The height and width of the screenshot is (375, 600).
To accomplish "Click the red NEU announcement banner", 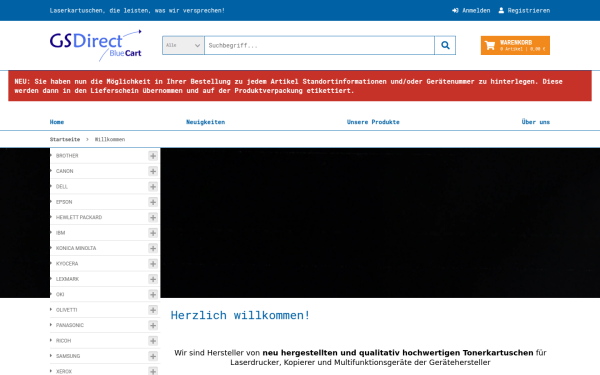I will coord(300,86).
